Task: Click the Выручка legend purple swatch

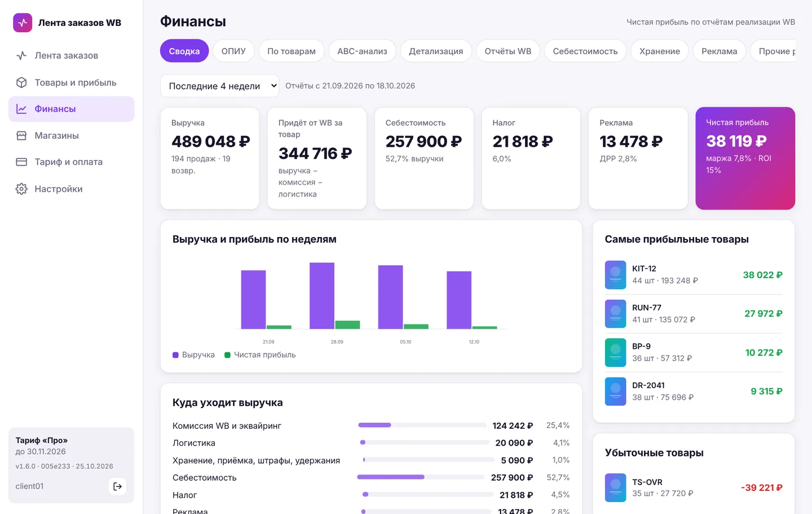Action: click(x=175, y=355)
